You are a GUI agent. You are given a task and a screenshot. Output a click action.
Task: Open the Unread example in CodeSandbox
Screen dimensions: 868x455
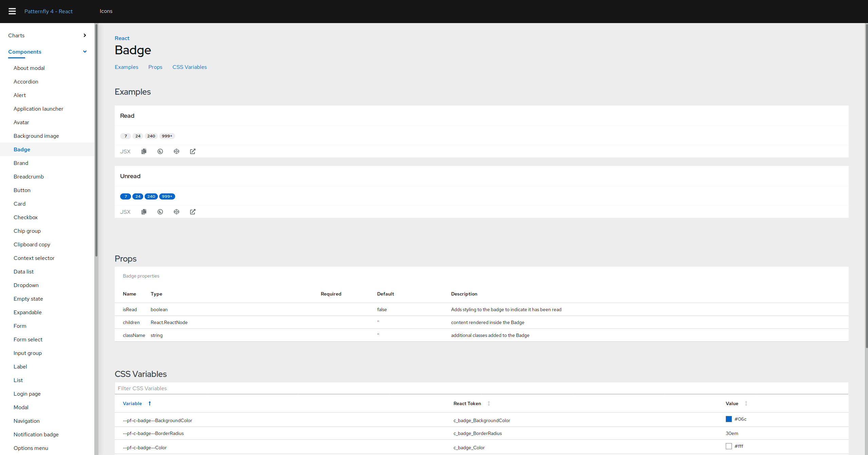pos(177,212)
